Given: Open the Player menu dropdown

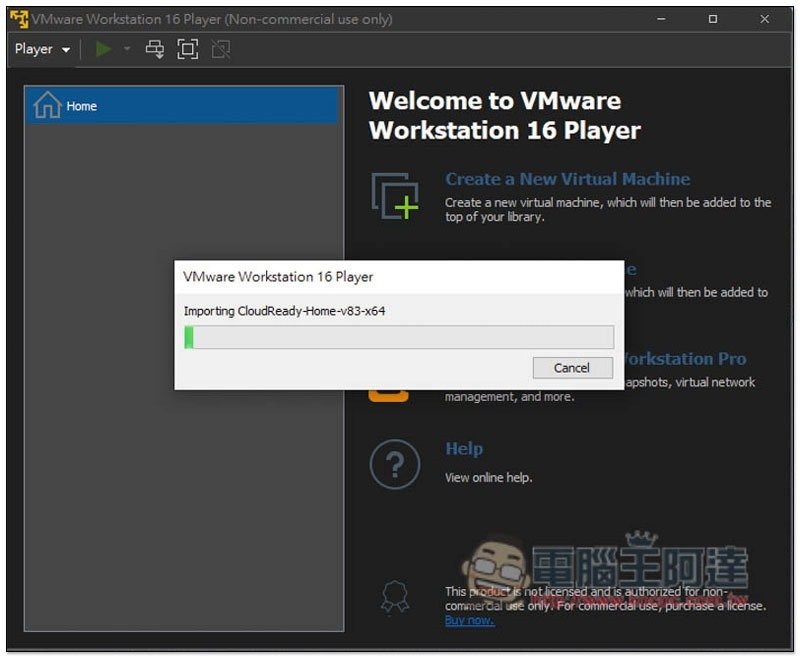Looking at the screenshot, I should pyautogui.click(x=42, y=49).
